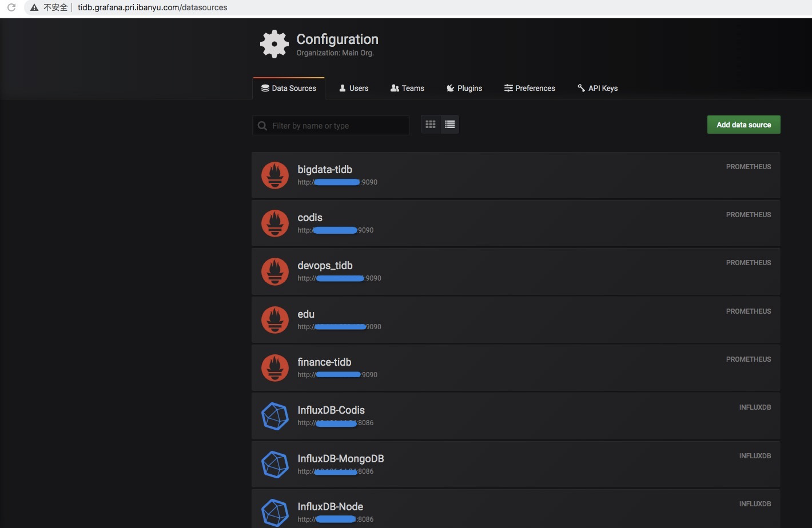Image resolution: width=812 pixels, height=528 pixels.
Task: Click the Prometheus icon for codis
Action: click(275, 223)
